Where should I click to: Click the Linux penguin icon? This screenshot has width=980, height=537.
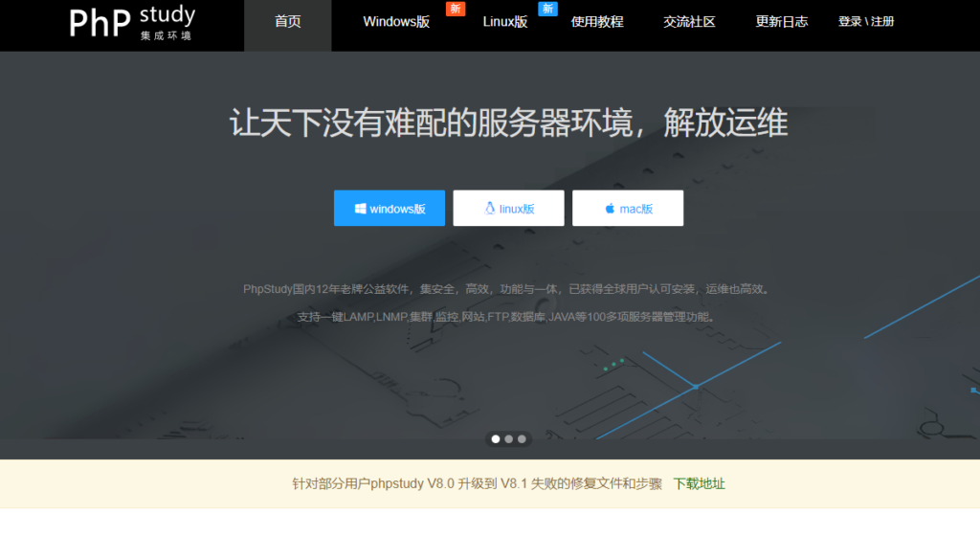490,208
